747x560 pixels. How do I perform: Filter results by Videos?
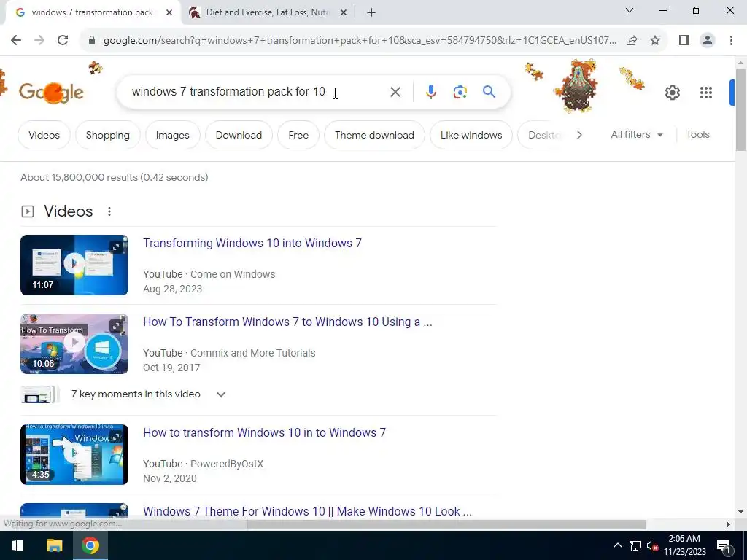pyautogui.click(x=44, y=135)
